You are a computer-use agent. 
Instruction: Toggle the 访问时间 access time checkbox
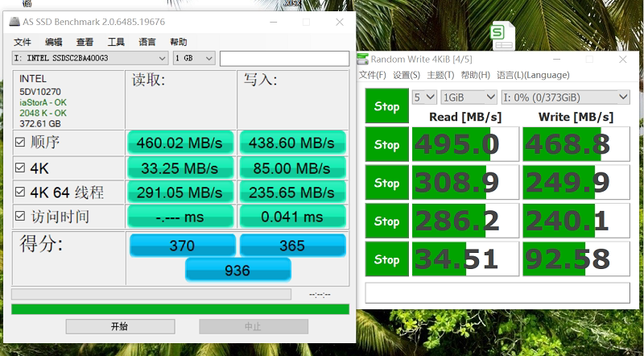(19, 216)
